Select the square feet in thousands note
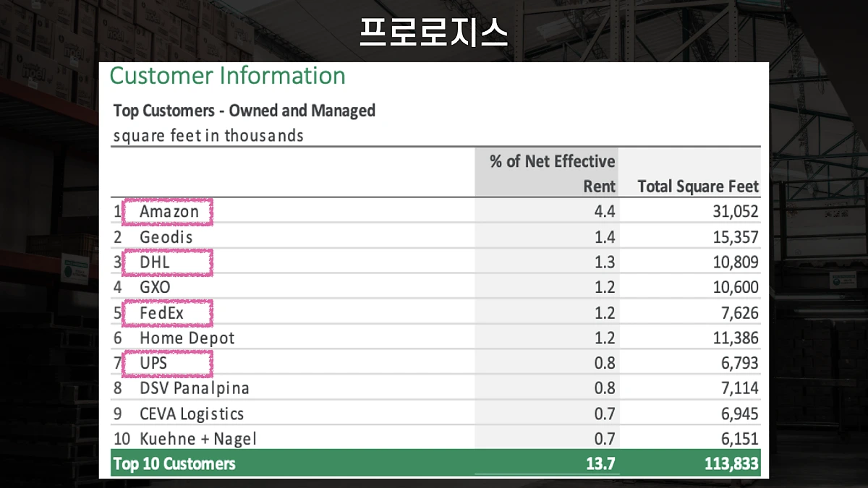868x488 pixels. 208,136
